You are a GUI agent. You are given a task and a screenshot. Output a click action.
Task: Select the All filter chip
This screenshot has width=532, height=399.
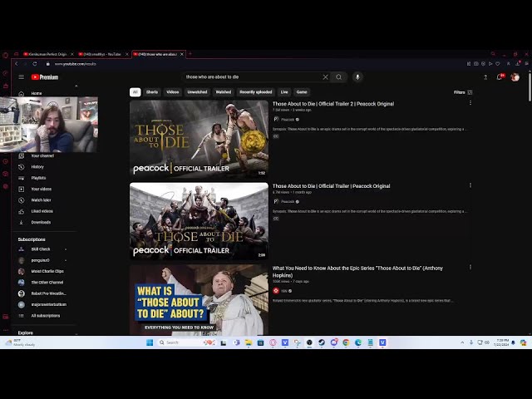tap(135, 92)
